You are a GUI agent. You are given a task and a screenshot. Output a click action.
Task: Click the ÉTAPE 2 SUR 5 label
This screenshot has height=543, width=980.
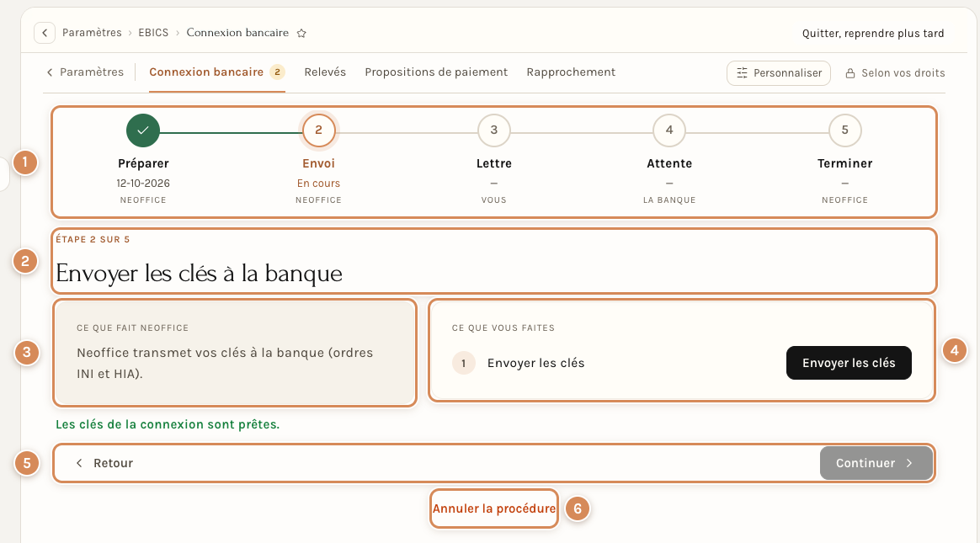93,239
